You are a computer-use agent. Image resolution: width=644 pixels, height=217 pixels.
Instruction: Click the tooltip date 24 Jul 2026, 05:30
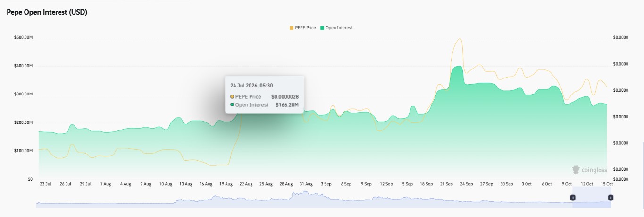pyautogui.click(x=251, y=86)
